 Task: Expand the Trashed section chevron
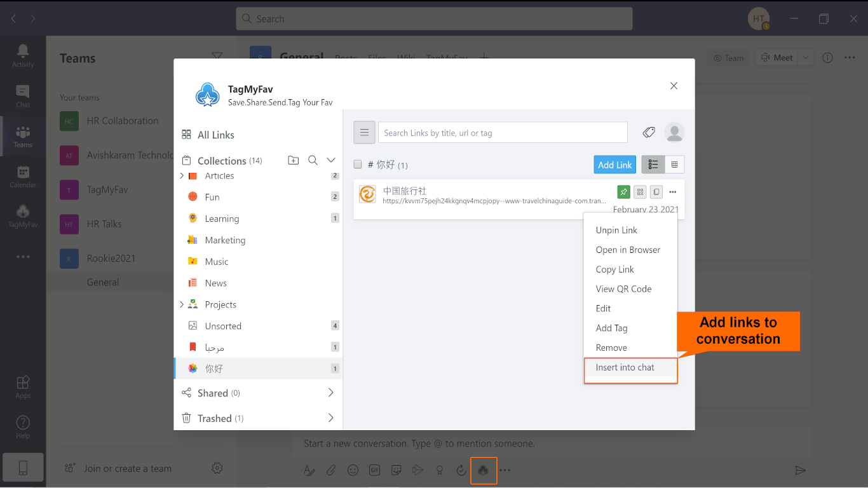point(330,418)
